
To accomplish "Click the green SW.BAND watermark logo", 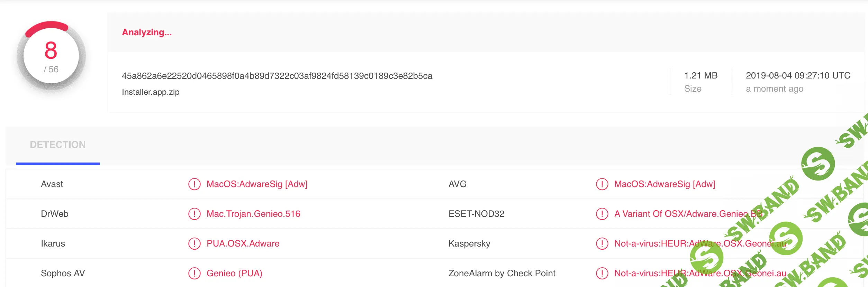I will tap(818, 164).
